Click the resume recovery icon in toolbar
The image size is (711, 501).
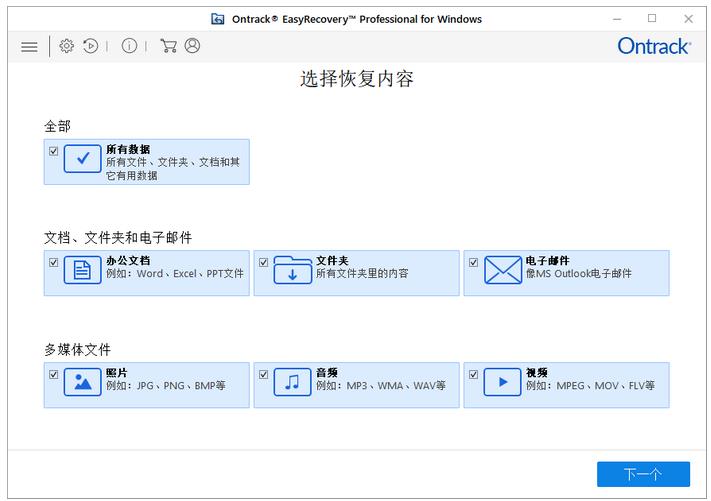click(x=91, y=46)
